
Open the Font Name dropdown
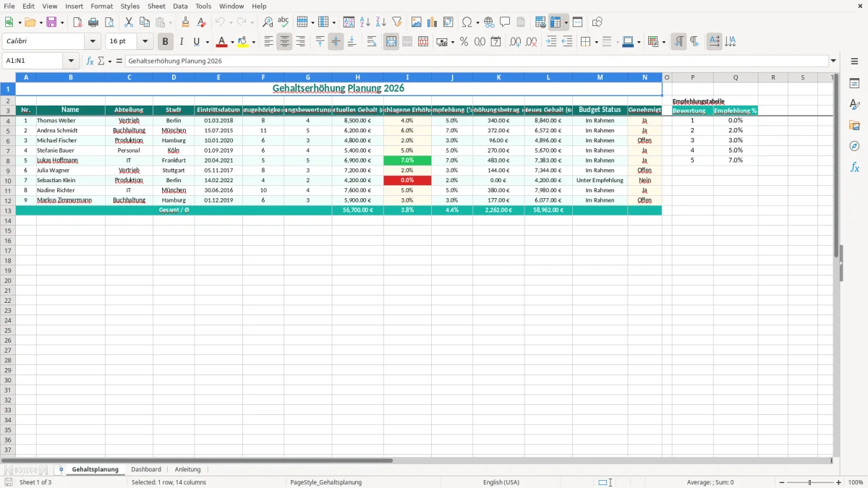pos(93,42)
